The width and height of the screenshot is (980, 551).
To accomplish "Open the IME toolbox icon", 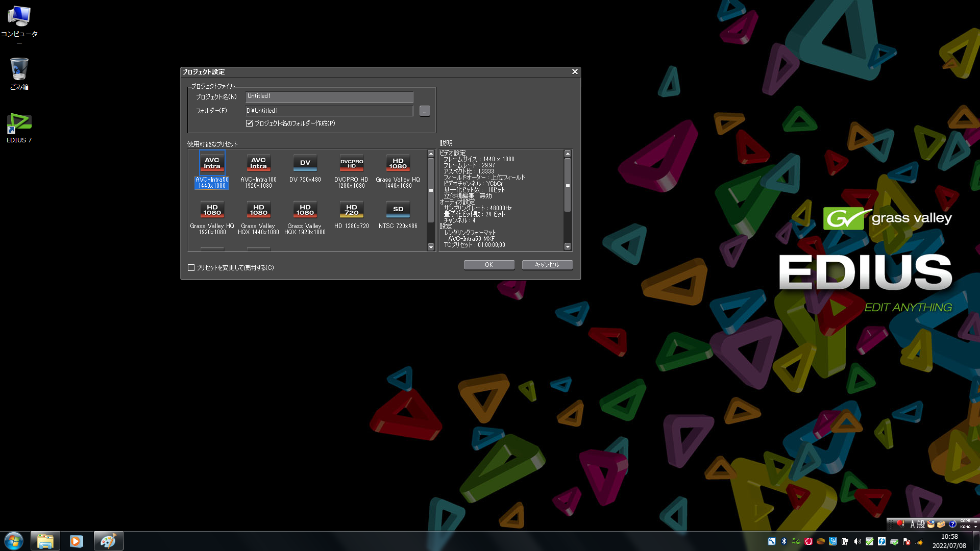I will click(941, 524).
